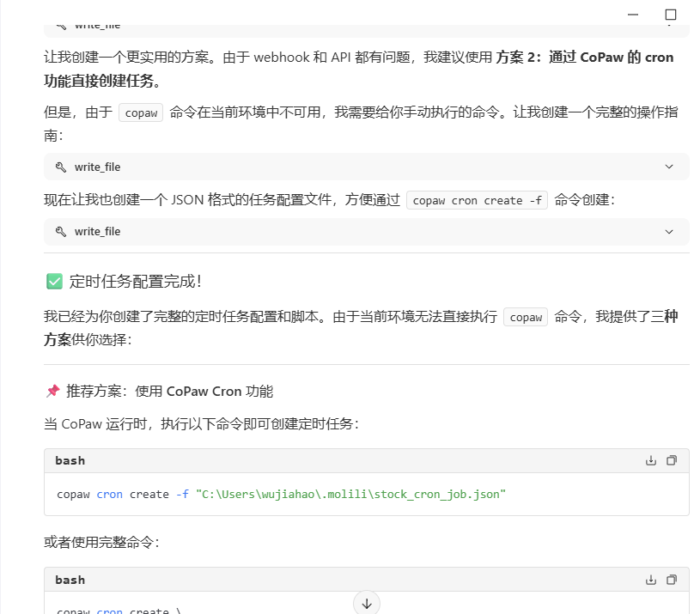Maximize the application window

pos(671,15)
